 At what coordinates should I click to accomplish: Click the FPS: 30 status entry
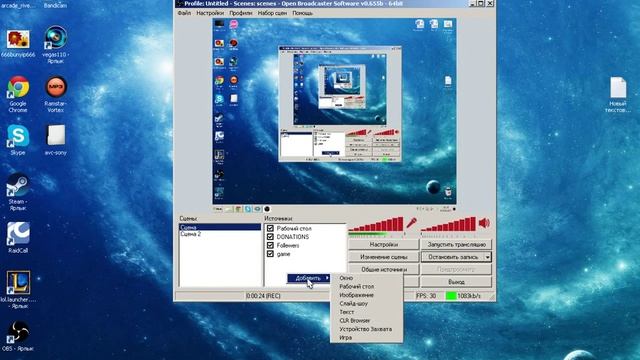tap(426, 296)
